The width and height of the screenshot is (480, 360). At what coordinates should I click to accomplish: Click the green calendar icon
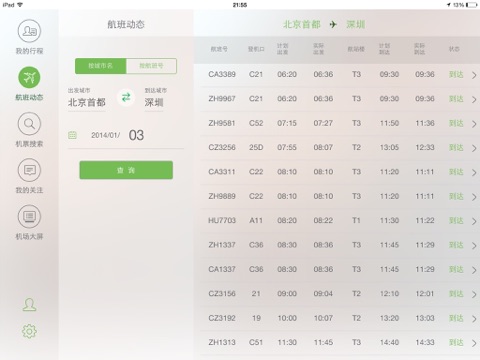pyautogui.click(x=72, y=135)
